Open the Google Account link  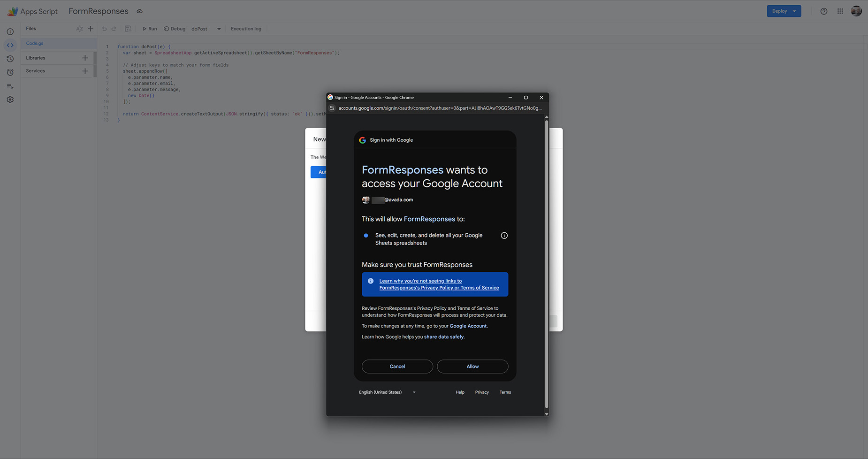click(468, 326)
